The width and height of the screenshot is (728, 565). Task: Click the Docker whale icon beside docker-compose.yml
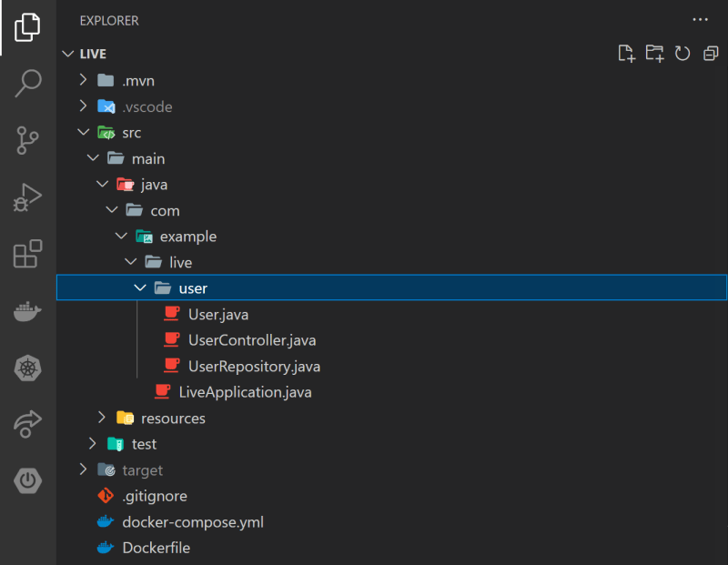[106, 521]
